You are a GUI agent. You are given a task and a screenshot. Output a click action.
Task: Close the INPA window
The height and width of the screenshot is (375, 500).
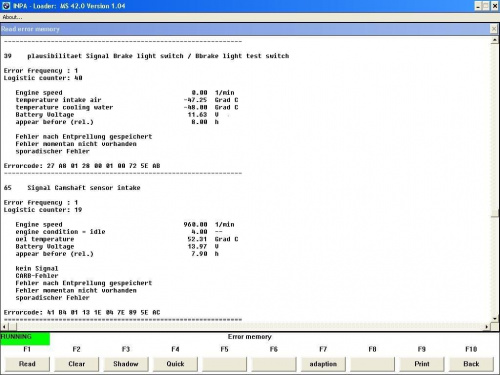495,6
